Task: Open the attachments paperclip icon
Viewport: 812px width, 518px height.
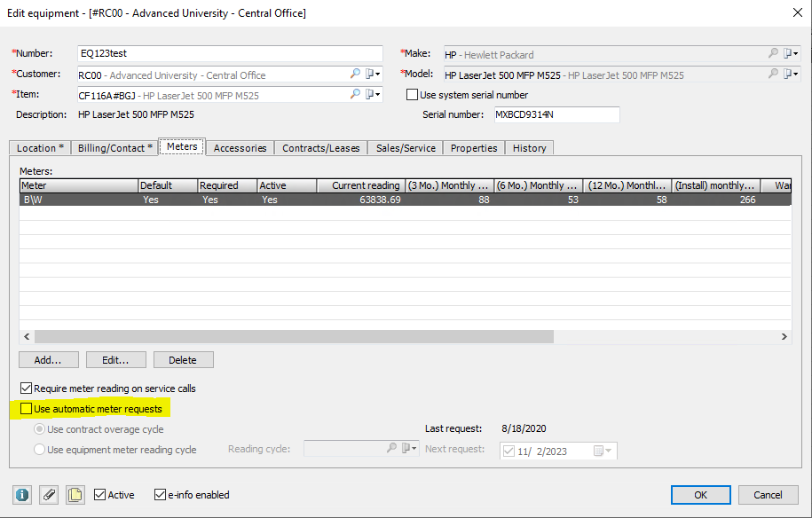Action: (x=49, y=495)
